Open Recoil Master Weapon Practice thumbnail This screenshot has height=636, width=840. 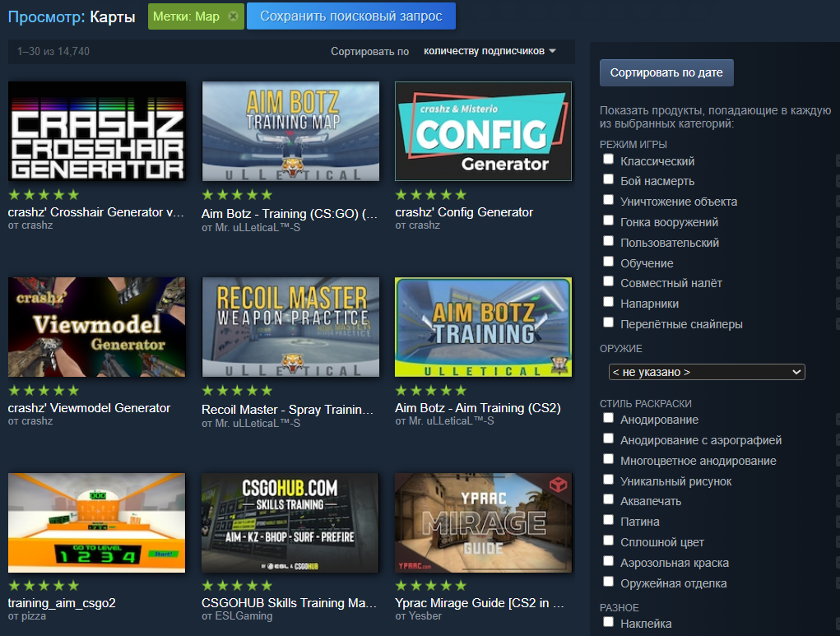point(290,327)
